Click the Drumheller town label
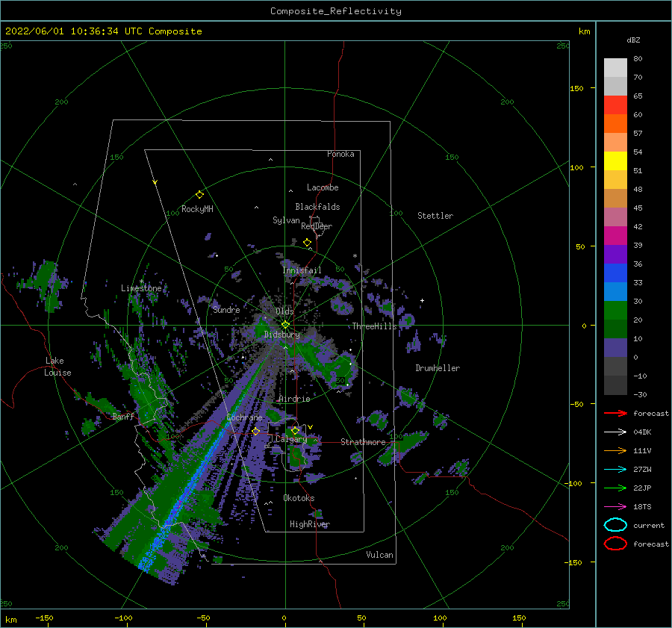This screenshot has height=628, width=672. [438, 368]
